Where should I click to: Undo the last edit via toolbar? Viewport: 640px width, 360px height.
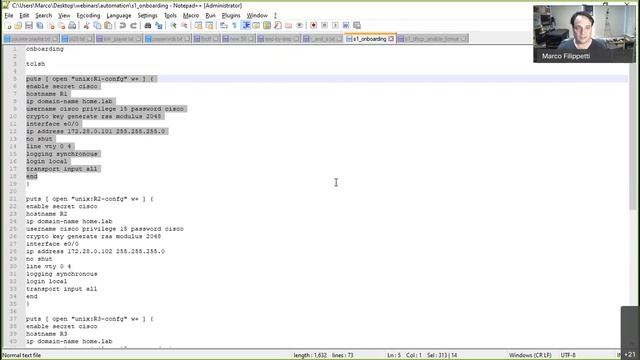122,26
